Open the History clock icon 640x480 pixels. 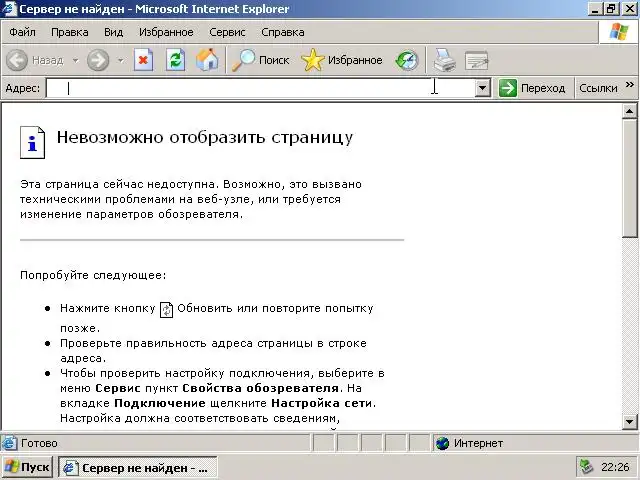coord(407,60)
